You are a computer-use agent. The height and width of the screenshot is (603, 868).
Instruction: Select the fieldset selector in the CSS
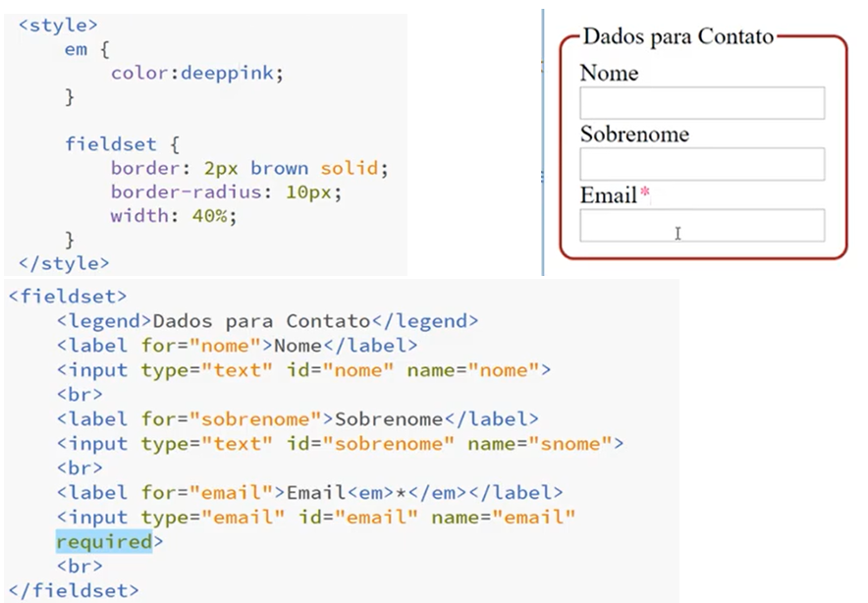point(111,143)
